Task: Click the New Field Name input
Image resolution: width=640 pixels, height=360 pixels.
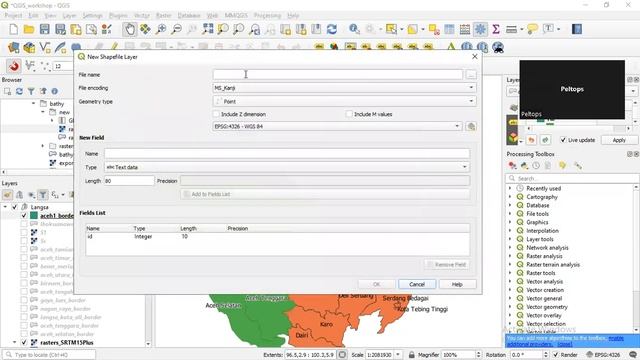Action: [x=287, y=154]
